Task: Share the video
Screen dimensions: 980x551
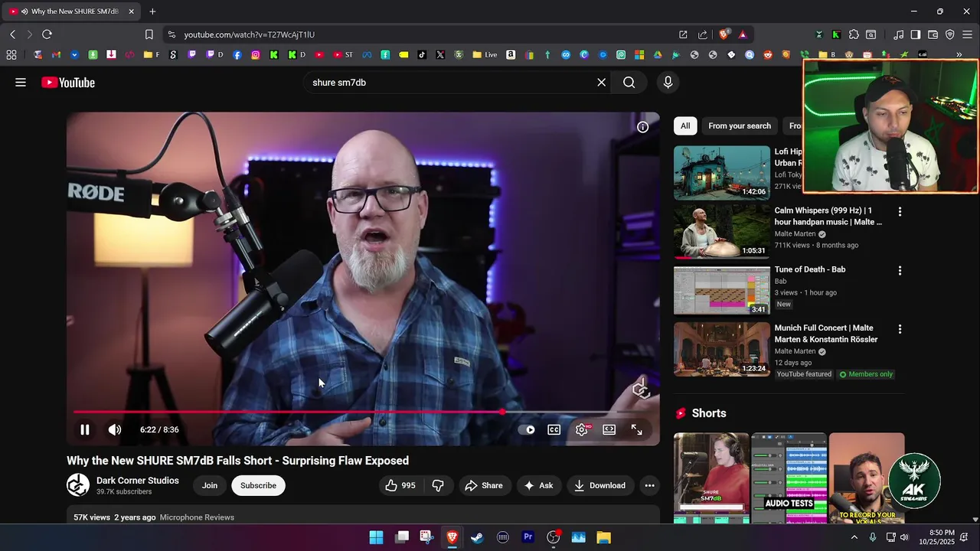Action: pos(484,485)
